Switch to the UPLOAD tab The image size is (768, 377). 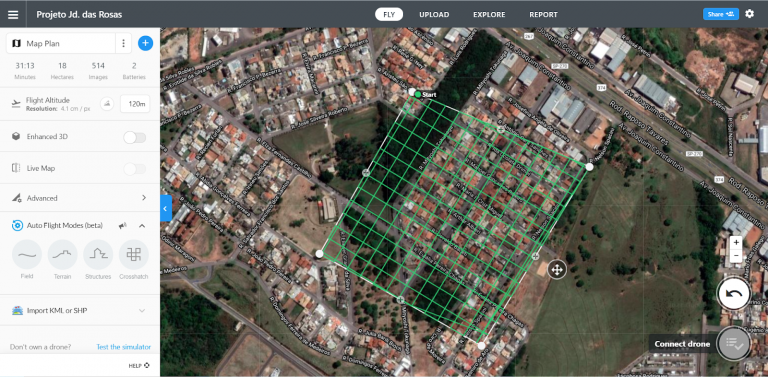click(x=434, y=15)
